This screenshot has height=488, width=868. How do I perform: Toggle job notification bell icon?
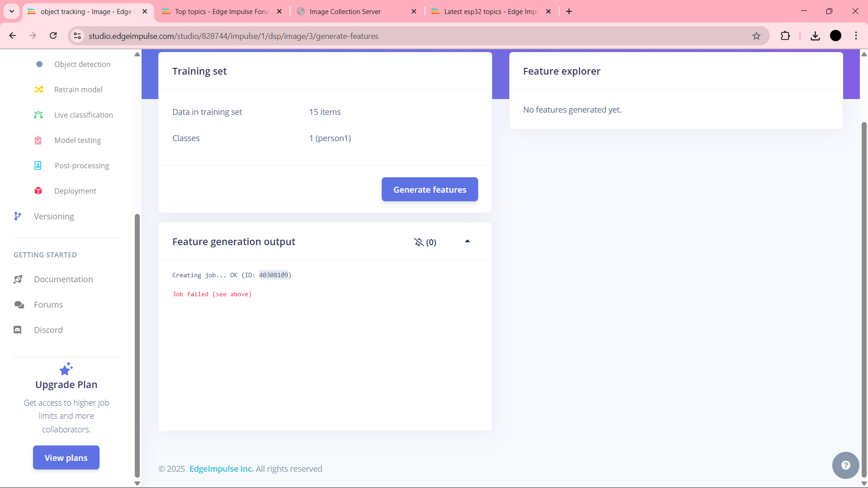coord(419,242)
